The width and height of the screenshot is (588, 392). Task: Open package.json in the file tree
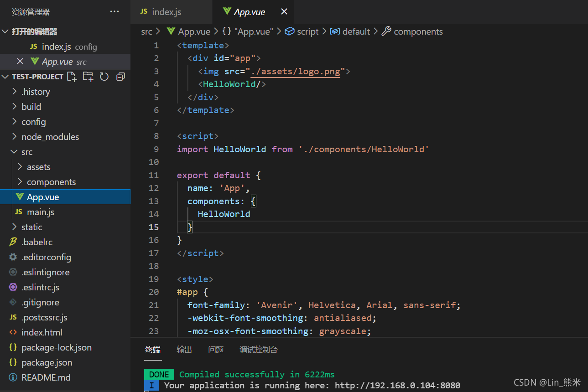click(65, 362)
